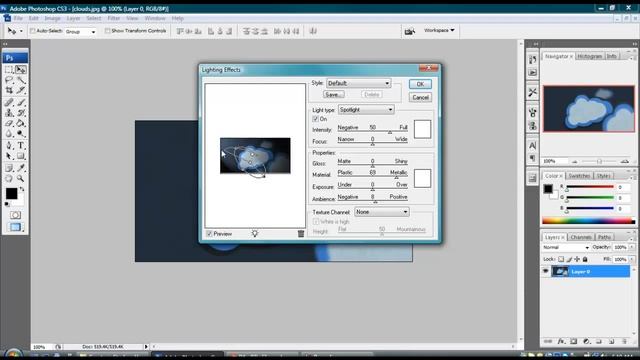Click the trash icon in Lighting Effects

click(301, 233)
